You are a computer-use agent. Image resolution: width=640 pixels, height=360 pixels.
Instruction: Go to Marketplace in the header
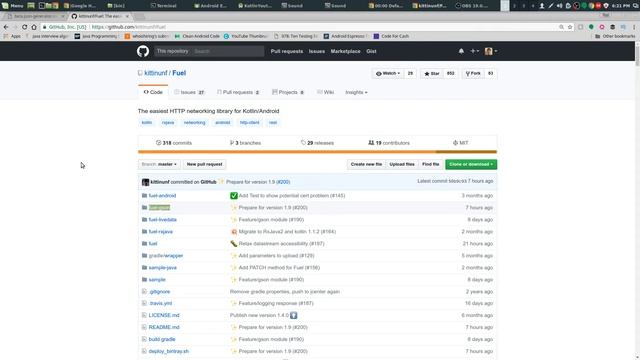tap(345, 51)
